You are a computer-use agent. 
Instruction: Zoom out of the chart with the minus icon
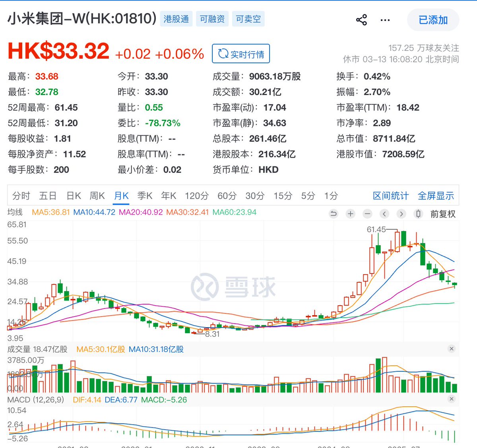coord(367,214)
